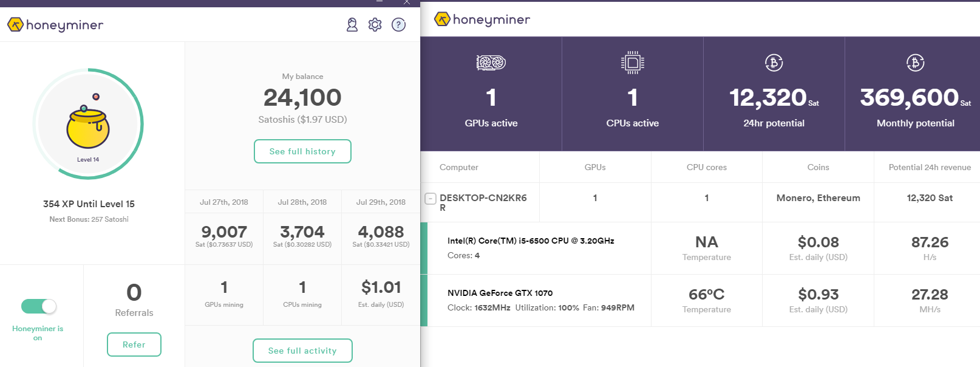The width and height of the screenshot is (980, 367).
Task: Click the $1.01 Est. daily value
Action: 381,287
